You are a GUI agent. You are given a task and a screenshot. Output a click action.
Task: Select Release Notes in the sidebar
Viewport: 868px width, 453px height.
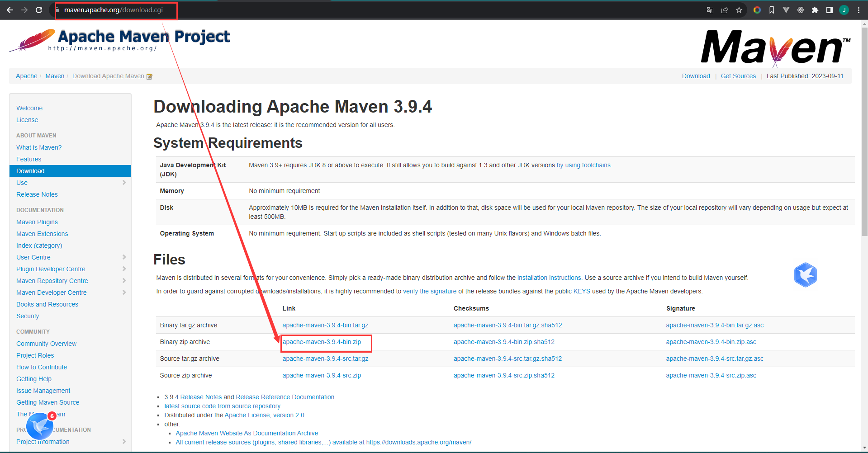[x=37, y=194]
